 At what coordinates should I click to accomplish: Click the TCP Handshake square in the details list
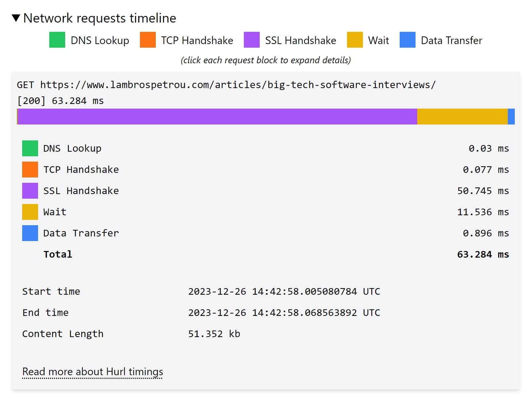tap(29, 170)
